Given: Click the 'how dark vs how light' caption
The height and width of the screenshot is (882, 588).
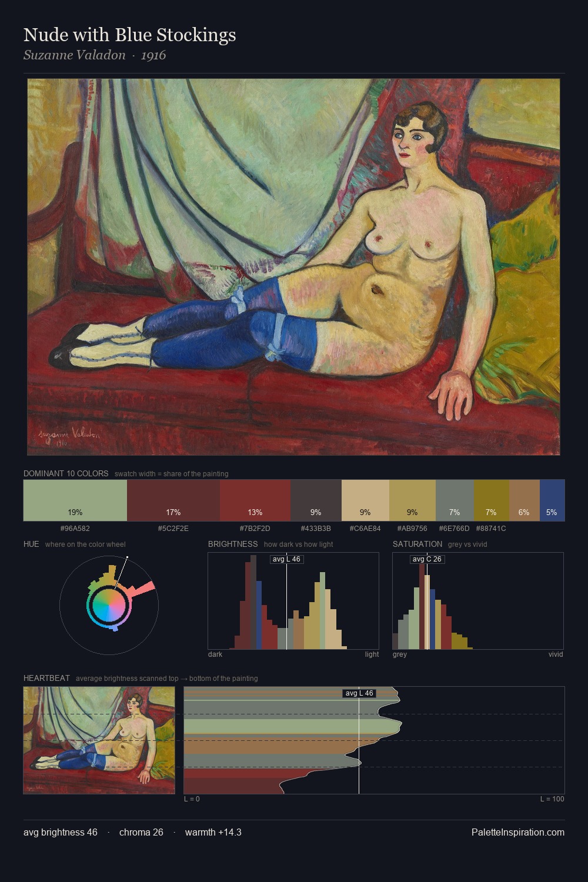Looking at the screenshot, I should [x=299, y=544].
